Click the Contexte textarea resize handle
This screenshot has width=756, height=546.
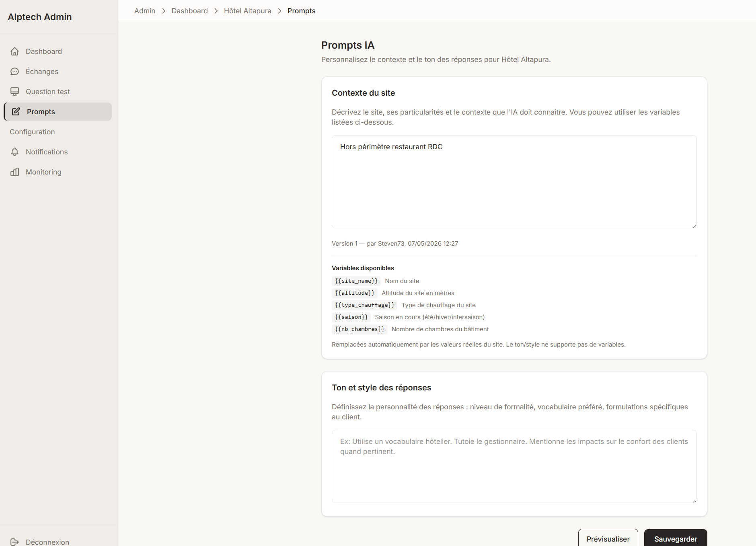[694, 226]
